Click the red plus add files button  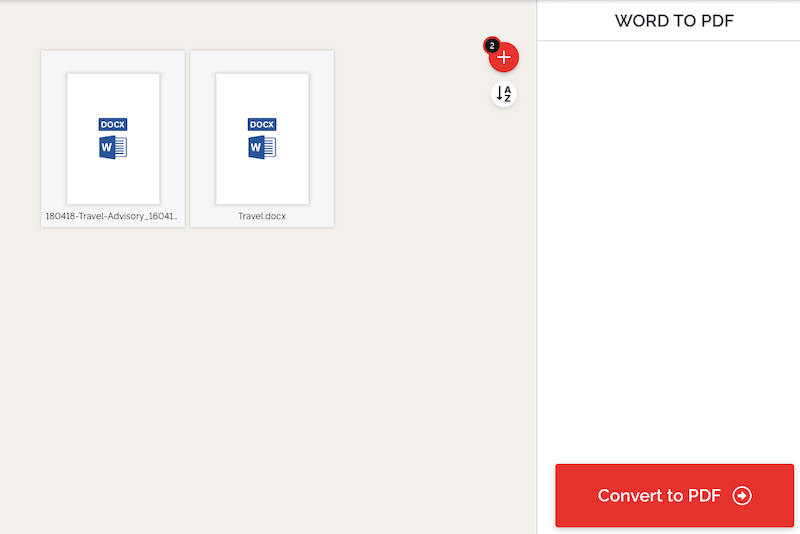pyautogui.click(x=504, y=58)
